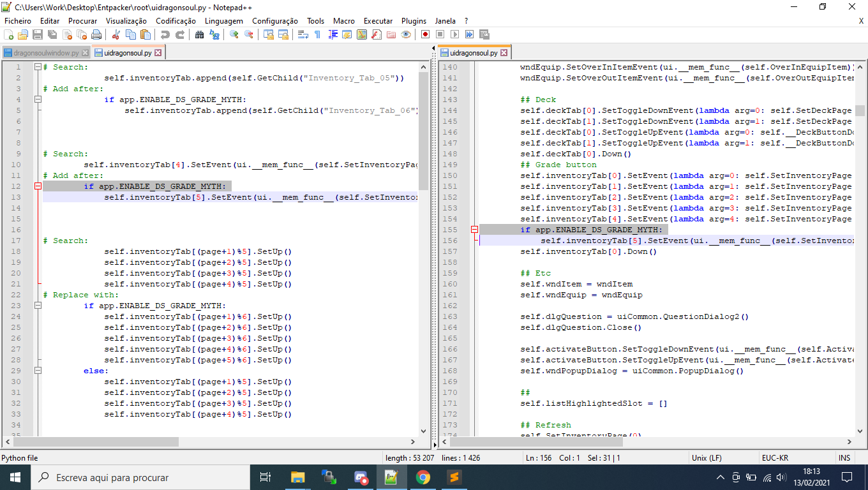The width and height of the screenshot is (868, 490).
Task: Start macro recording with the record icon
Action: tap(426, 35)
